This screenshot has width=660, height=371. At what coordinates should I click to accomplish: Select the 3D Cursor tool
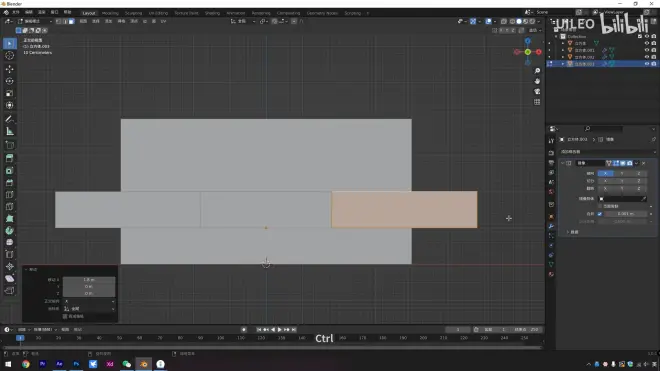coord(10,56)
